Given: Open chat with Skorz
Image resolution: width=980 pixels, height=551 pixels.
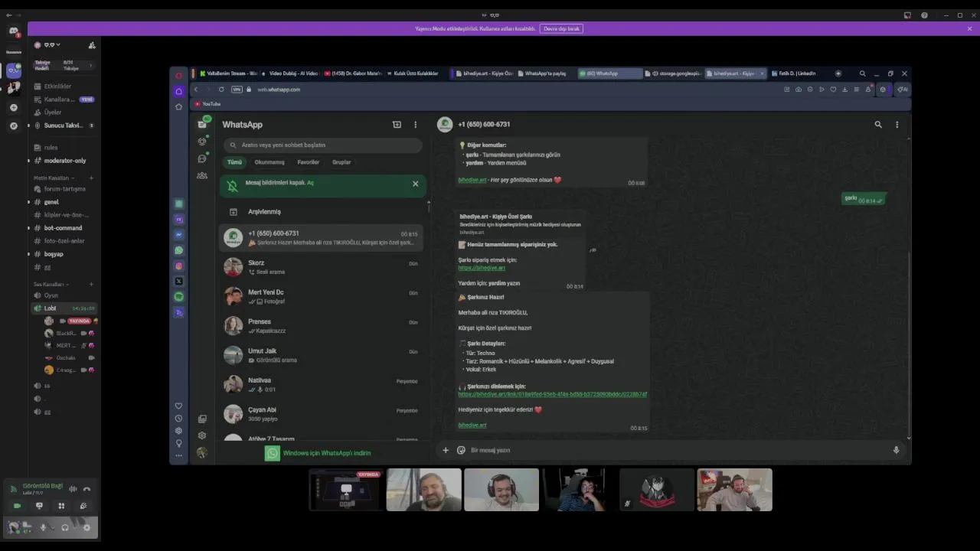Looking at the screenshot, I should [x=322, y=267].
